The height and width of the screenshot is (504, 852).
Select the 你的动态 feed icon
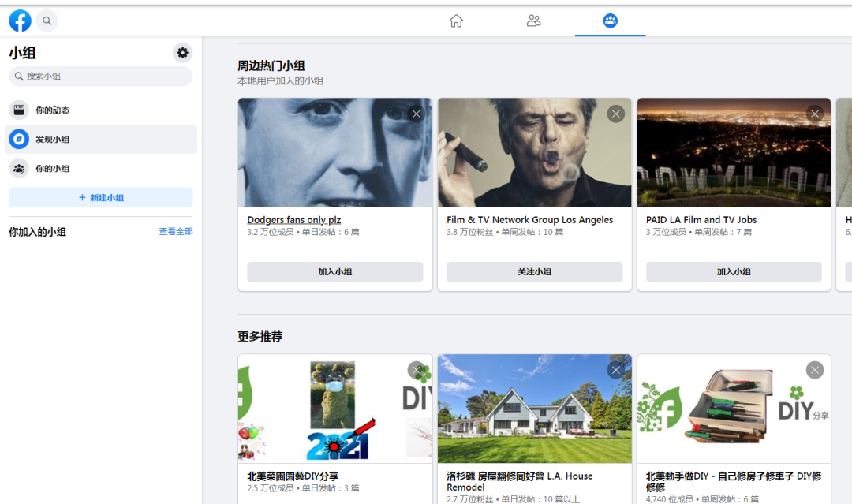tap(18, 110)
